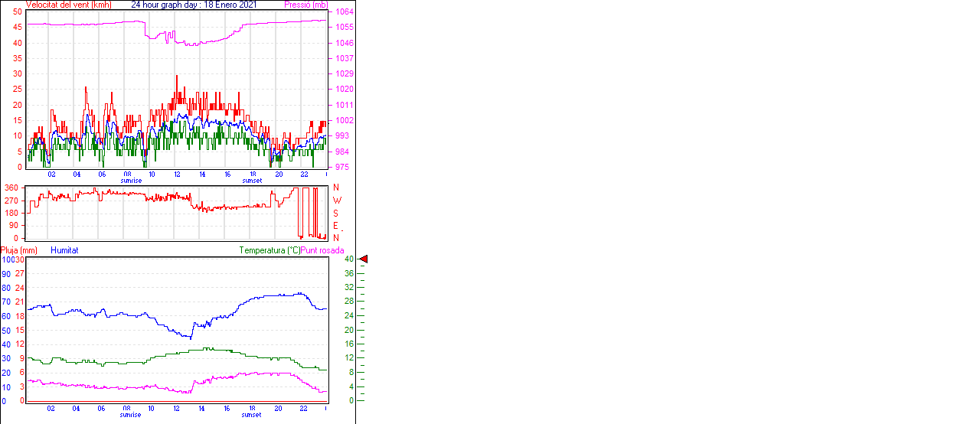The height and width of the screenshot is (424, 980).
Task: Click the 'W' compass label on direction graph
Action: pyautogui.click(x=337, y=201)
